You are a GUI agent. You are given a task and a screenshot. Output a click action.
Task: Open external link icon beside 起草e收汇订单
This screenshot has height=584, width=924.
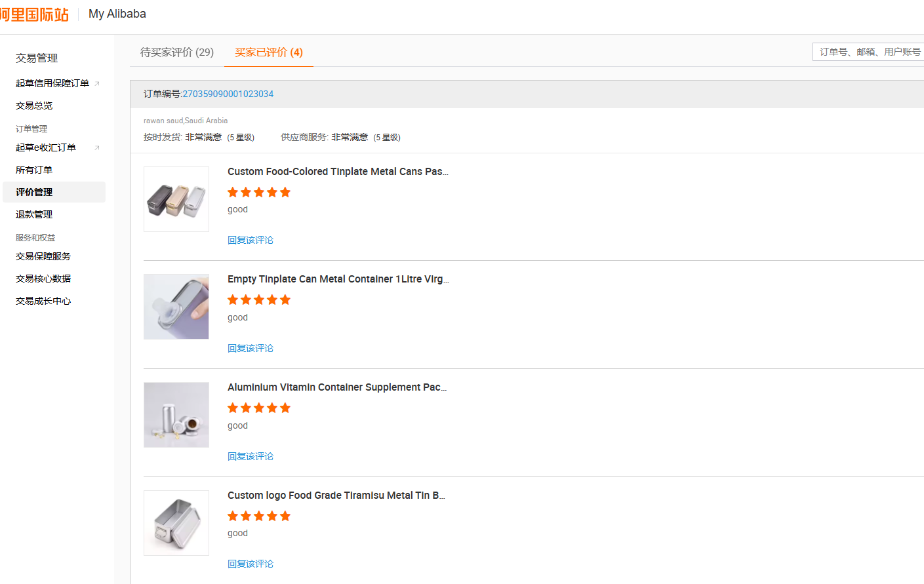pyautogui.click(x=97, y=147)
